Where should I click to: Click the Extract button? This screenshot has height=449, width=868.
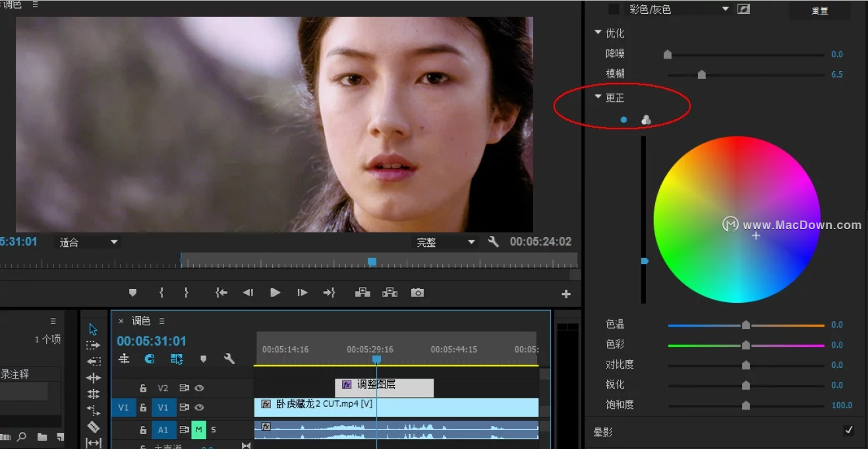tap(390, 292)
